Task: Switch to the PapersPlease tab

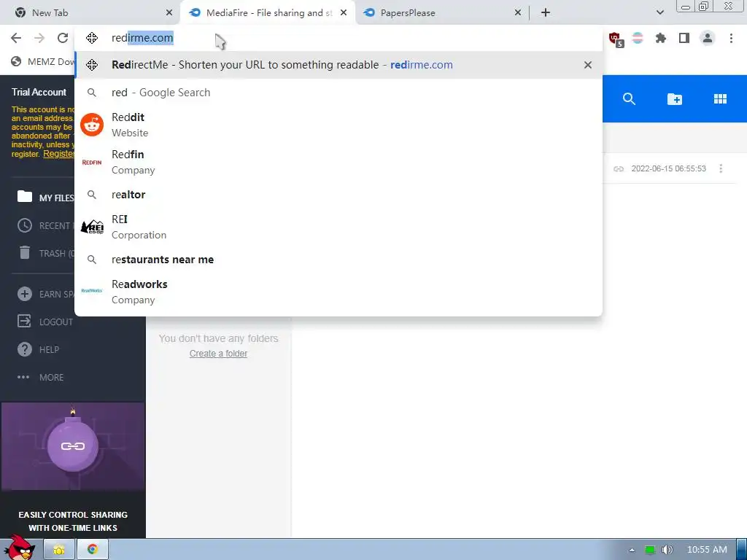Action: (x=442, y=13)
